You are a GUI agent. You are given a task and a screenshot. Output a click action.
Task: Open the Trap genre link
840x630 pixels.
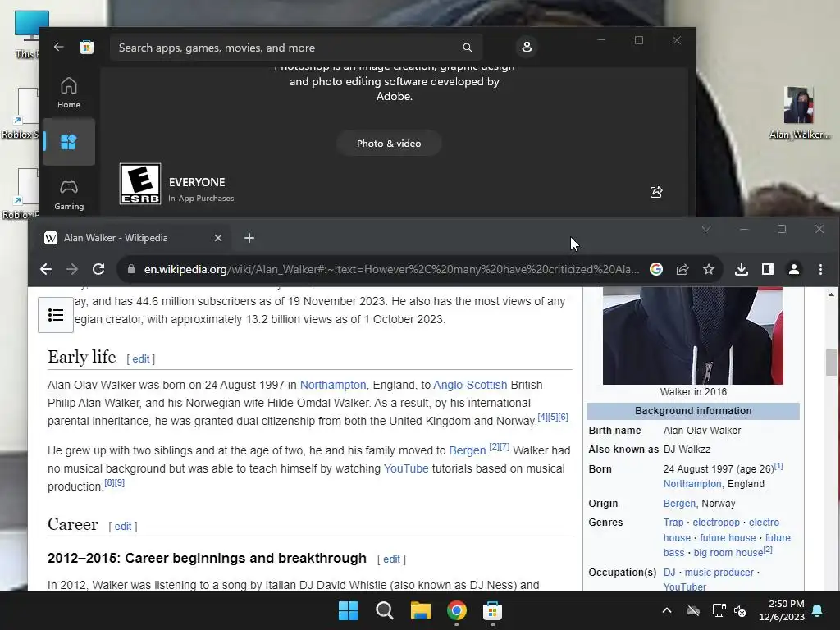pos(673,523)
